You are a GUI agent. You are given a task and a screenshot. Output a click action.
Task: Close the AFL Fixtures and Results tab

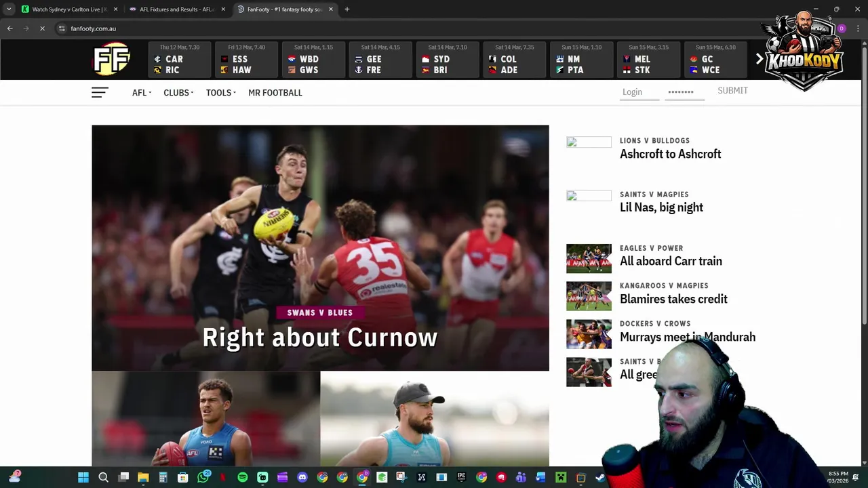[x=223, y=9]
